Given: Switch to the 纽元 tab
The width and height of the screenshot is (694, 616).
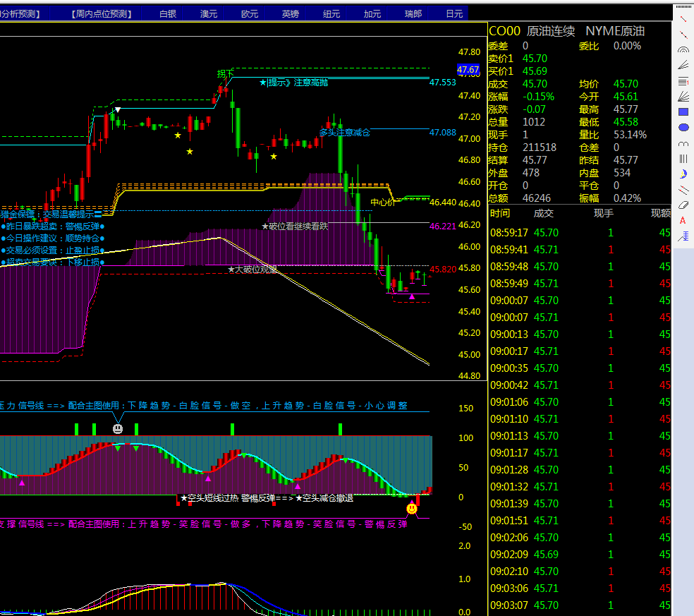Looking at the screenshot, I should 331,13.
